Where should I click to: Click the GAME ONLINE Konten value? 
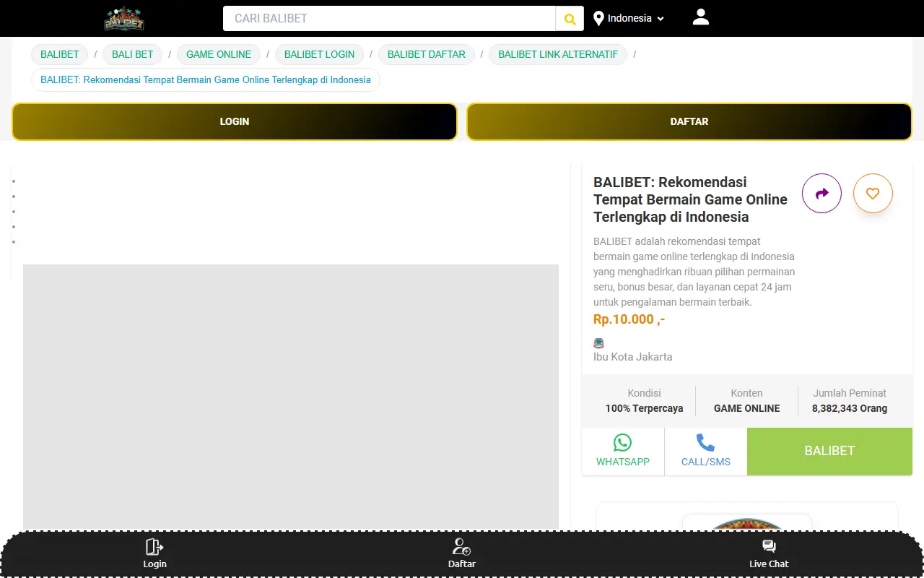747,408
